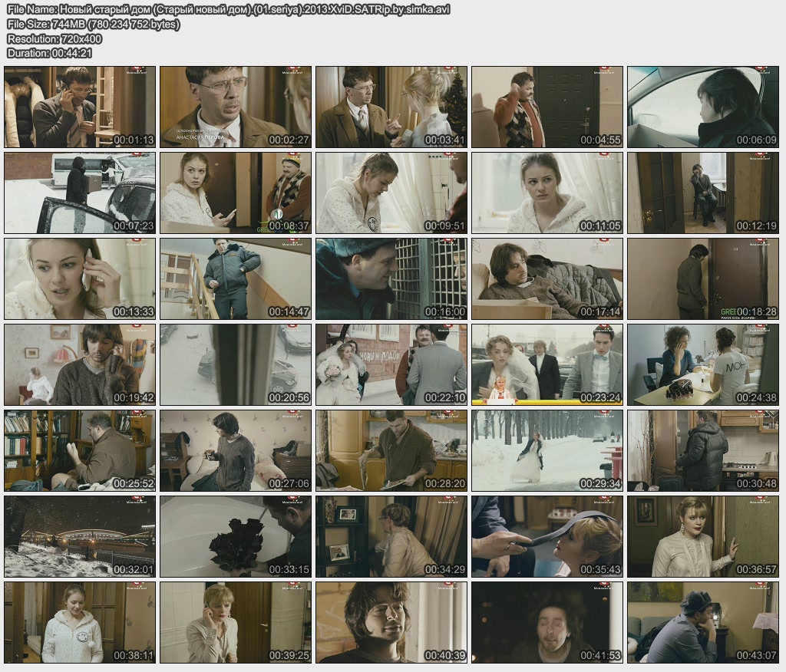The image size is (786, 672).
Task: Open the thumbnail marked 00:07:23
Action: (x=80, y=193)
